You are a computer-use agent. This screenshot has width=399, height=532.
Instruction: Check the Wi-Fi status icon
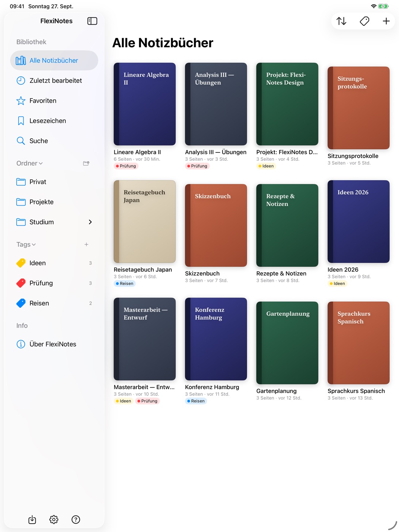click(374, 6)
